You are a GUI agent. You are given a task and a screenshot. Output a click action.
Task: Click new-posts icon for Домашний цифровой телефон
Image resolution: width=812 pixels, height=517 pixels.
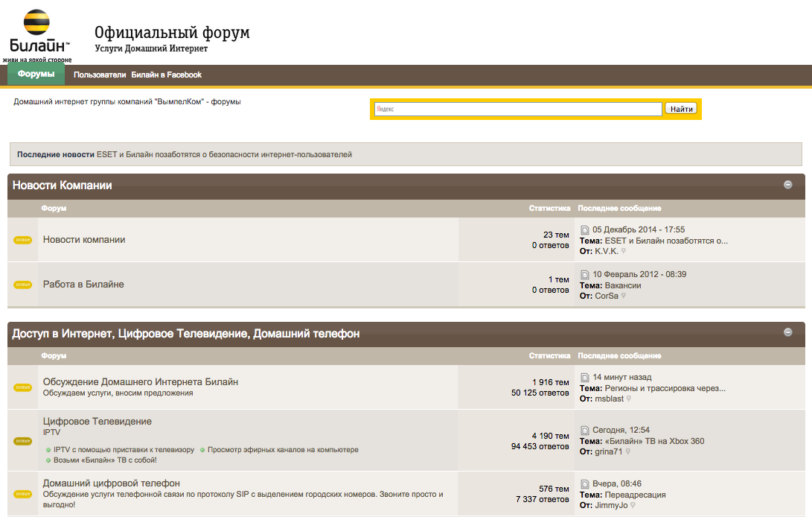pyautogui.click(x=23, y=494)
